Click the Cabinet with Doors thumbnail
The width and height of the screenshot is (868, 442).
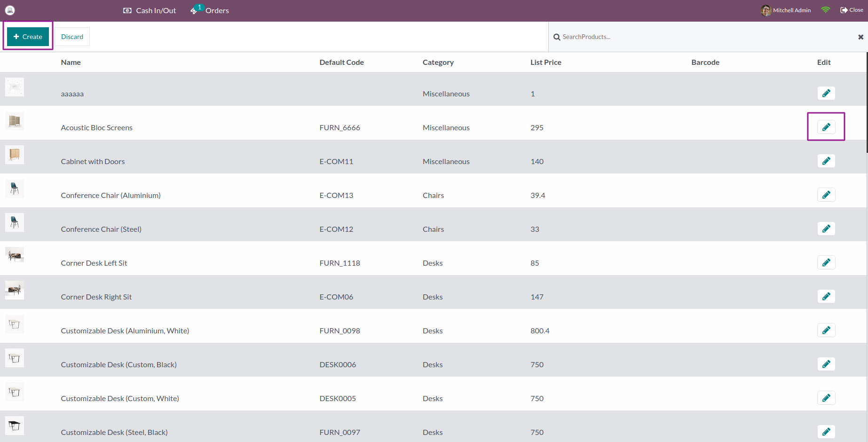[x=15, y=155]
